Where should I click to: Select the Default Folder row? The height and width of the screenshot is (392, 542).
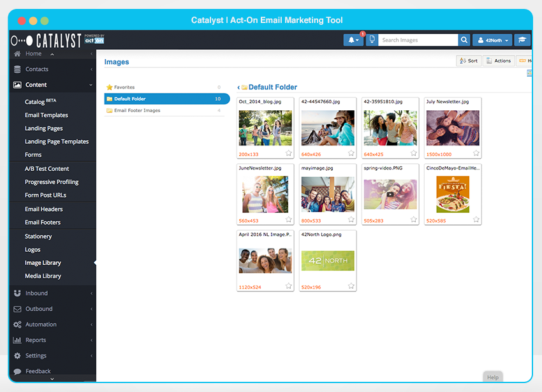pos(167,99)
